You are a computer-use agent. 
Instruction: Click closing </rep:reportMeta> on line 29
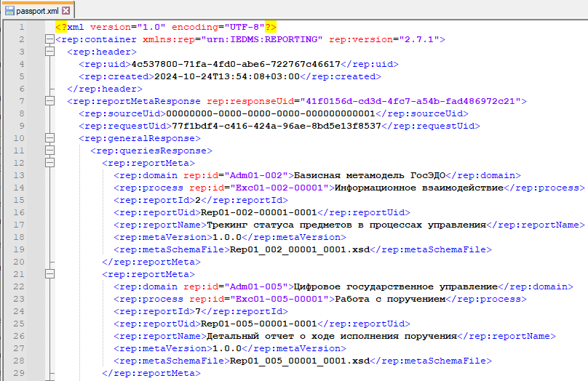pyautogui.click(x=151, y=373)
